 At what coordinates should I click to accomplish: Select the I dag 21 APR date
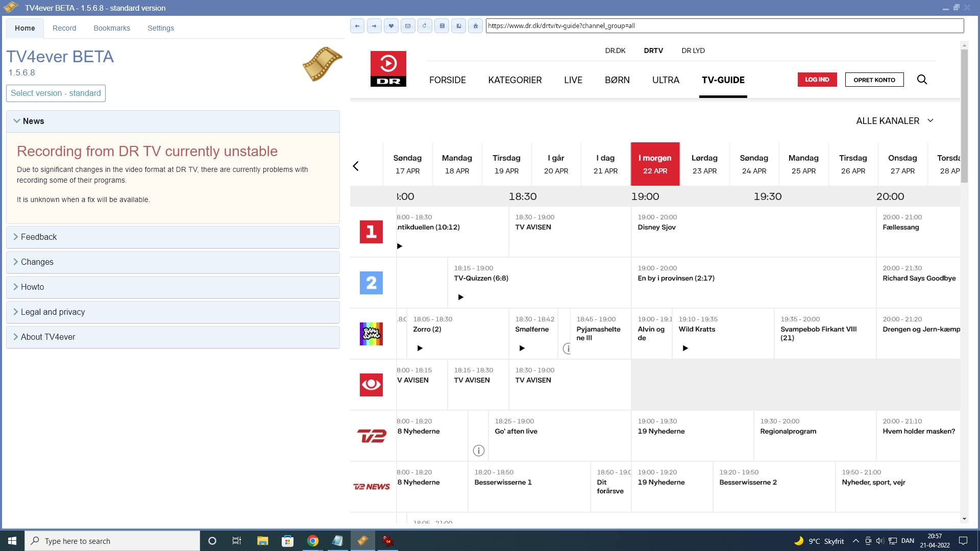pyautogui.click(x=605, y=164)
